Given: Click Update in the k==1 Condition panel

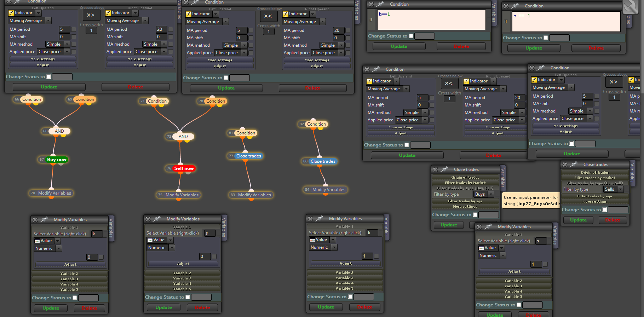Looking at the screenshot, I should click(399, 46).
